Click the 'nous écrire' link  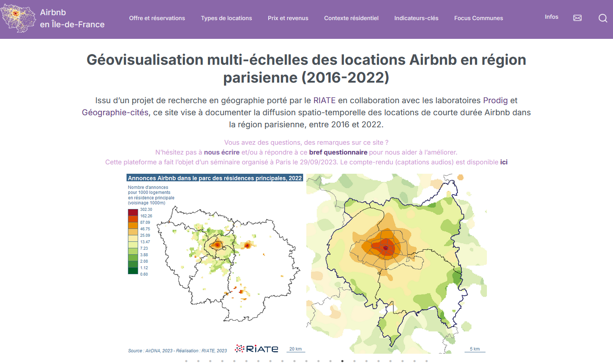pyautogui.click(x=222, y=152)
